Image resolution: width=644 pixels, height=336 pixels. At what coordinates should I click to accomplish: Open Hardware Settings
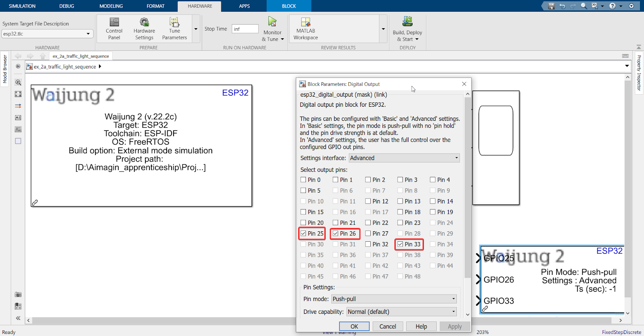144,28
